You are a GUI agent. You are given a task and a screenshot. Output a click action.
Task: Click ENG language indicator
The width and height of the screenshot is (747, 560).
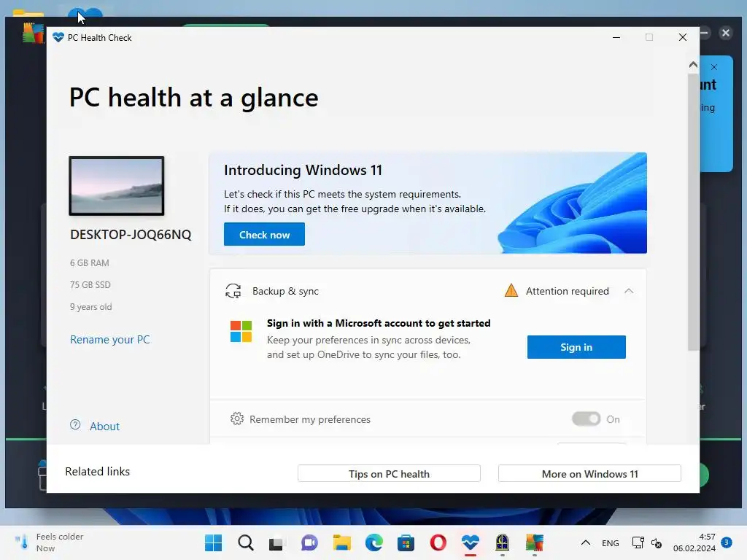coord(611,542)
